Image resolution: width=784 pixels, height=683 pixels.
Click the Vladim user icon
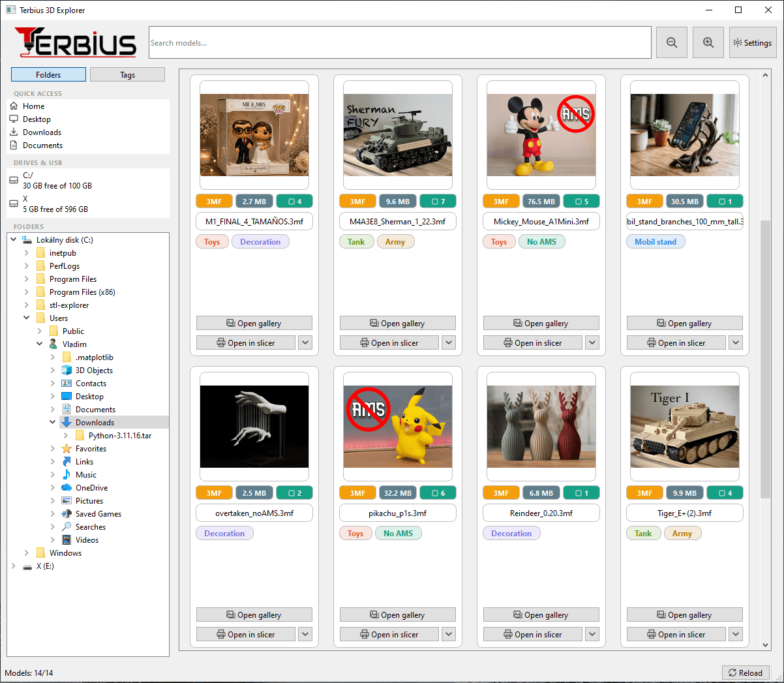(x=53, y=344)
